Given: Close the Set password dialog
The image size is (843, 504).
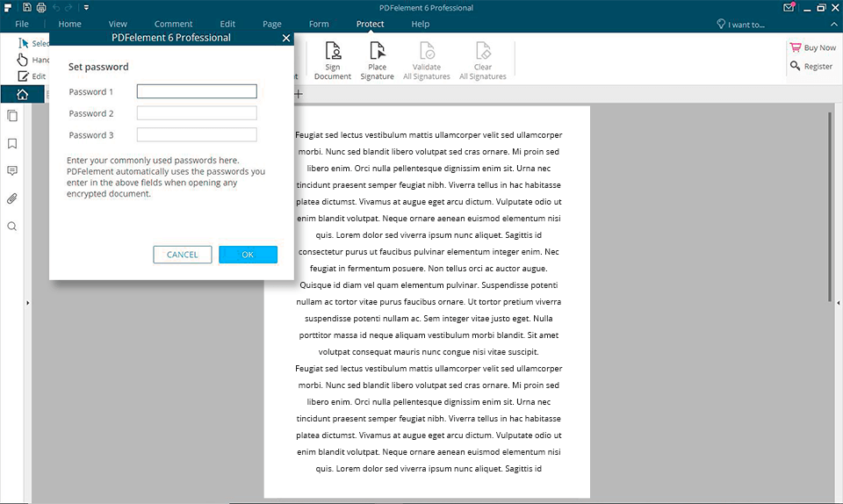Looking at the screenshot, I should coord(286,38).
